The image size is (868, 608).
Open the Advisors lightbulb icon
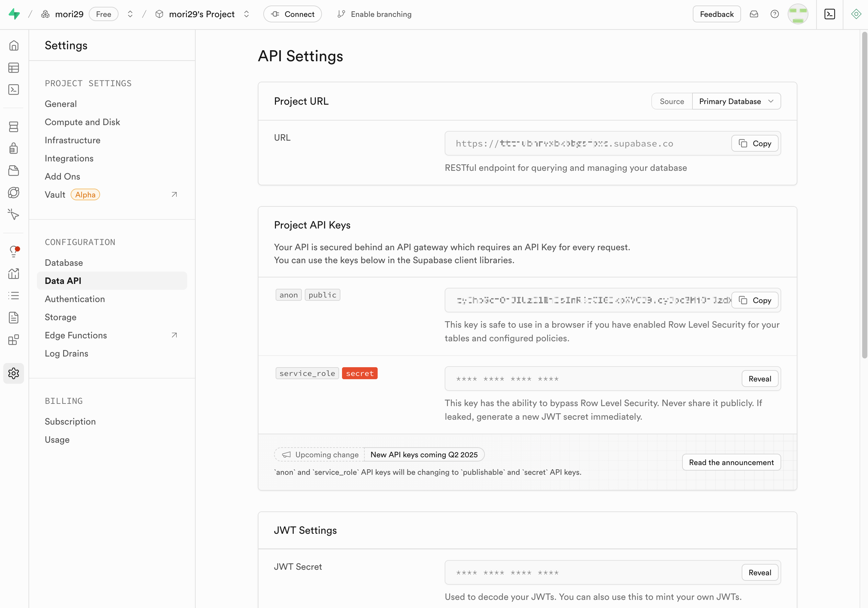pos(14,251)
